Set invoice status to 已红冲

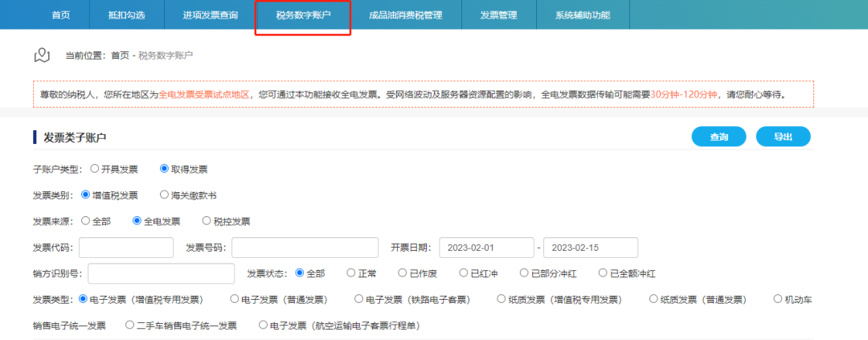464,273
